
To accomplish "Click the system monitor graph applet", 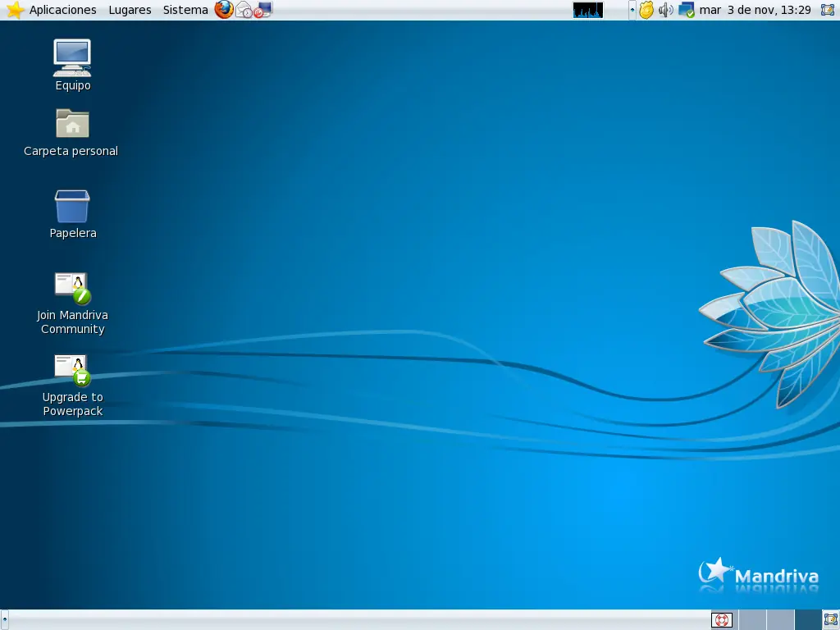I will pos(587,10).
